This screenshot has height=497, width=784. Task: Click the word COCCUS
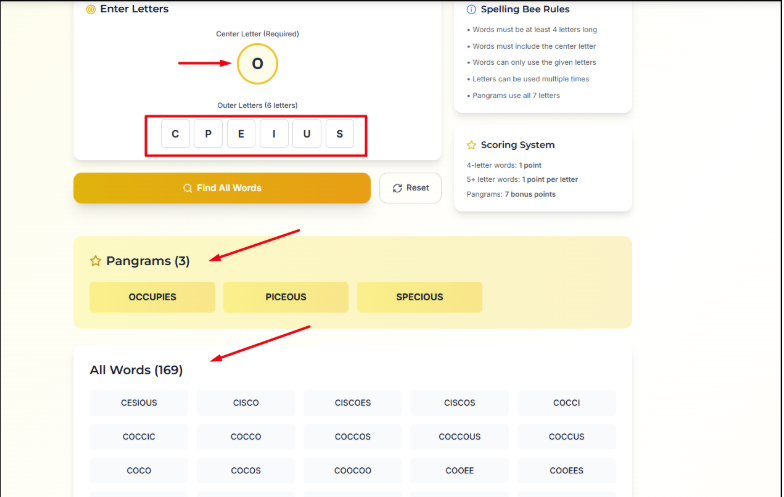(x=566, y=437)
